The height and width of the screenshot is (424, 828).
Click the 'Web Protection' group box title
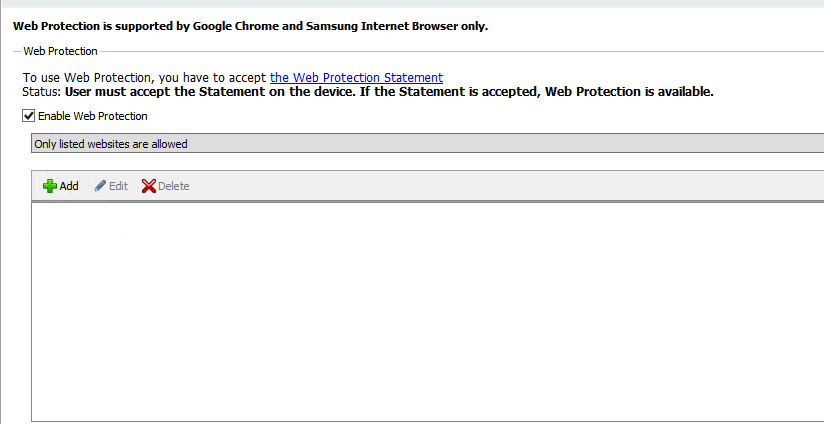coord(60,51)
